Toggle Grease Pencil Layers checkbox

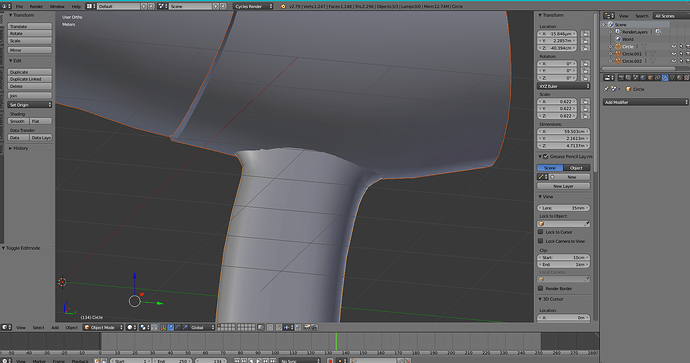coord(546,156)
